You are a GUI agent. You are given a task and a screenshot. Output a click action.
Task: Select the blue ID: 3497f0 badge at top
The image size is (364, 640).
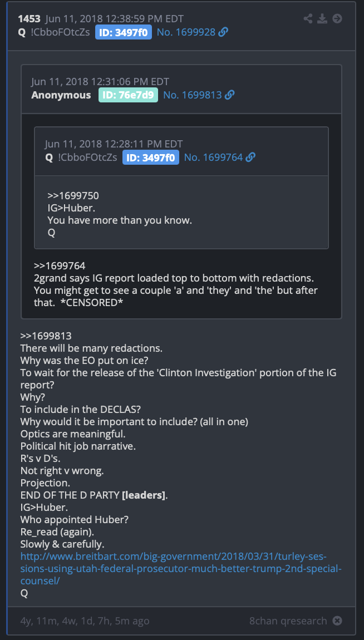[x=123, y=32]
